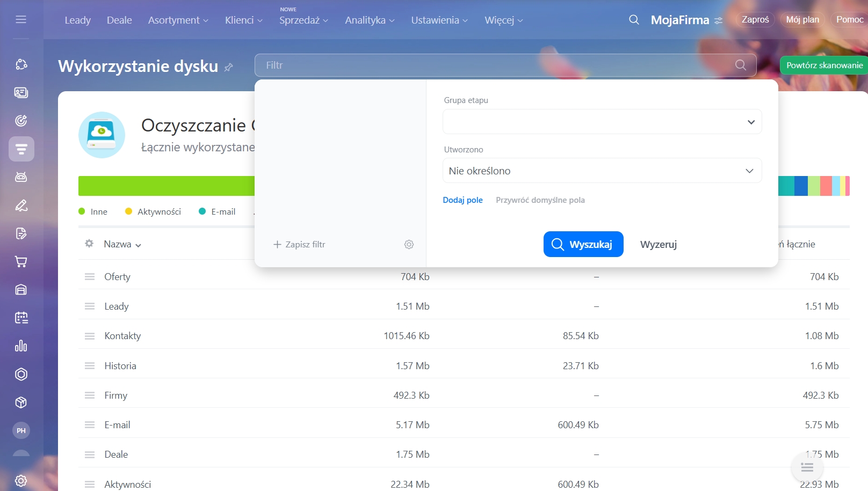Click into the Filtr search field

point(494,65)
